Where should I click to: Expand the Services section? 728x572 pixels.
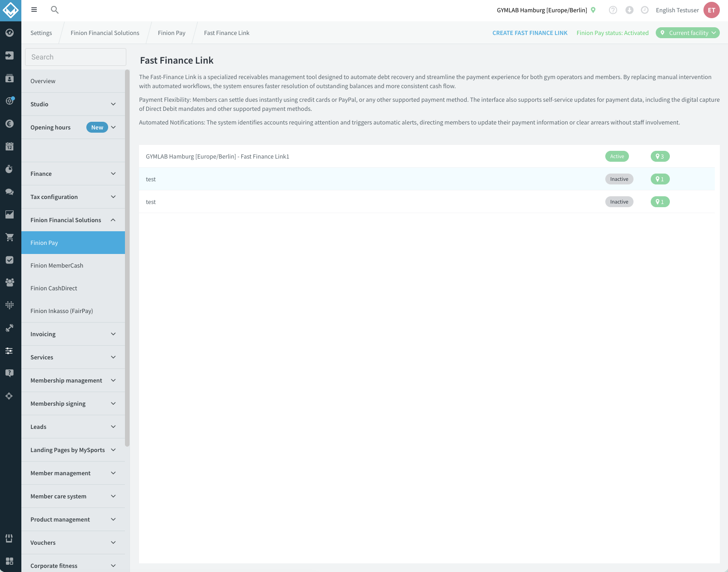[73, 357]
